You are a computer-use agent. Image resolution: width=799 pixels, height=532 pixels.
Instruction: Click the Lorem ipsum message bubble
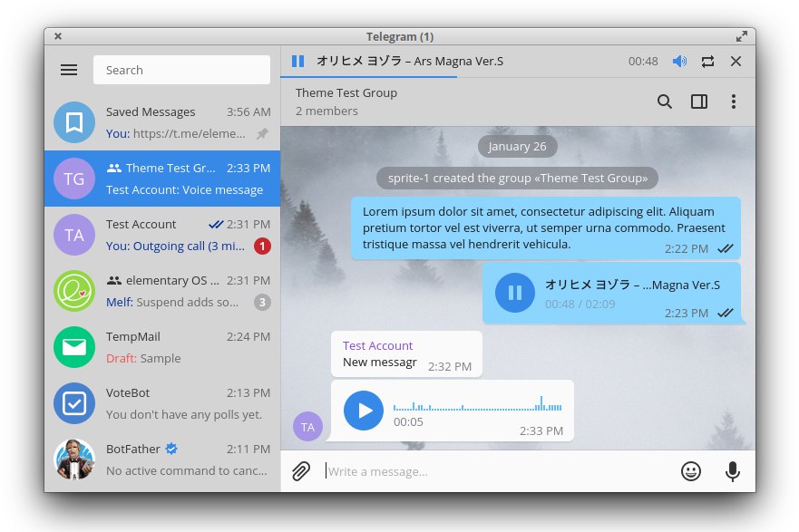tap(546, 228)
